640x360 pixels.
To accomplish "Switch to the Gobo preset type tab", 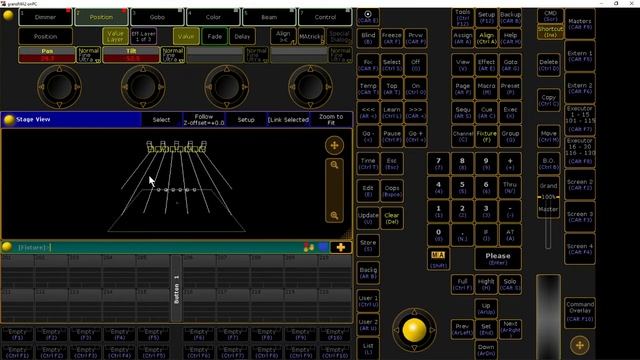I will click(x=157, y=17).
